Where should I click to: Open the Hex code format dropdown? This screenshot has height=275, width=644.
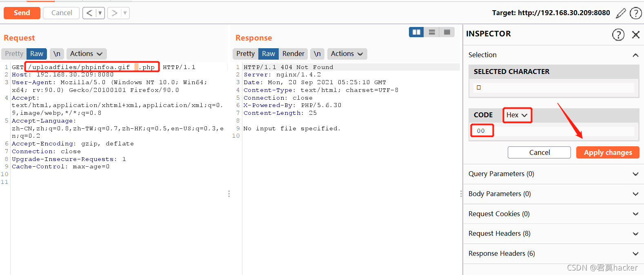point(517,115)
